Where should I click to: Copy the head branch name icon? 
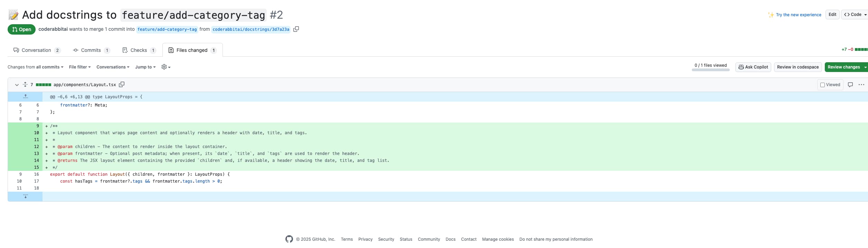(x=296, y=29)
